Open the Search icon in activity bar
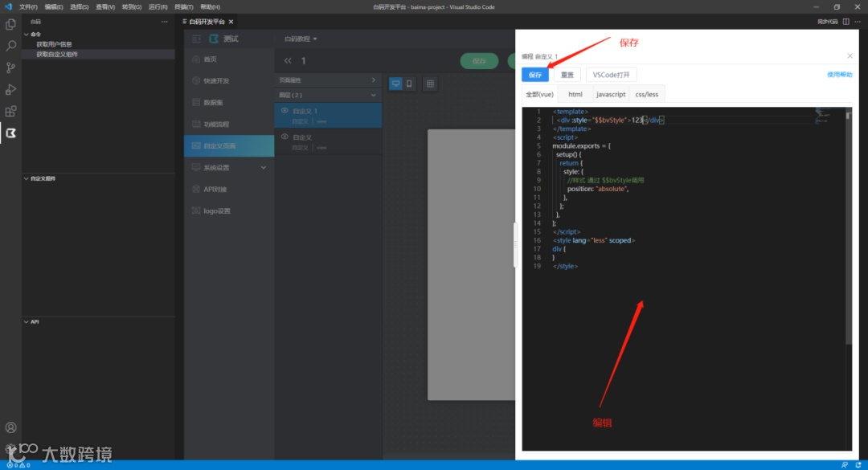The image size is (868, 470). point(10,46)
